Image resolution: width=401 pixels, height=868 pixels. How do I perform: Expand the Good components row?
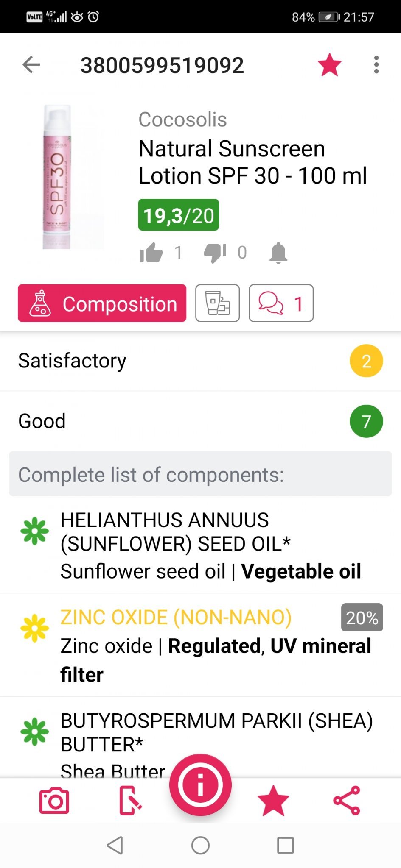click(200, 421)
